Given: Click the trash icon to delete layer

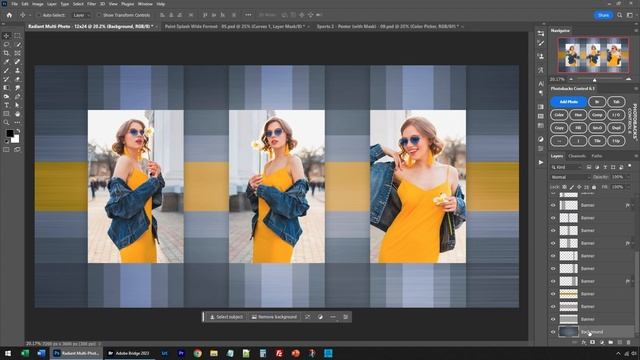Looking at the screenshot, I should tap(629, 342).
